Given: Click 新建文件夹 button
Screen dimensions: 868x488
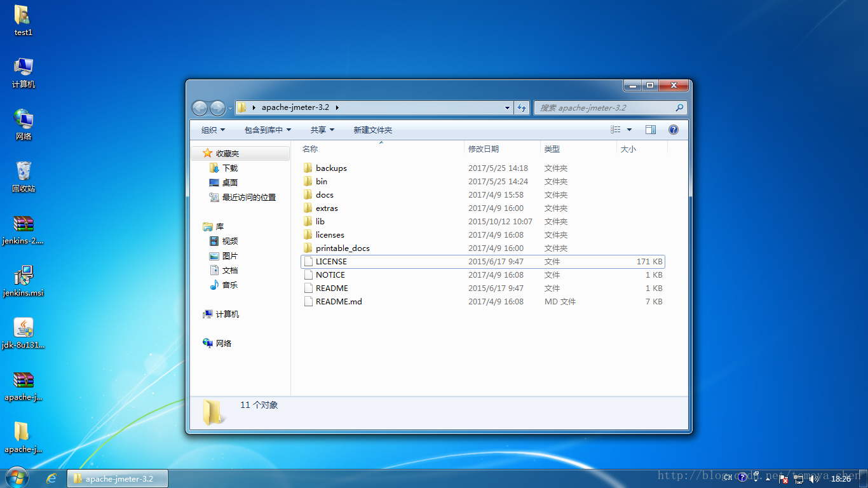Looking at the screenshot, I should click(372, 130).
